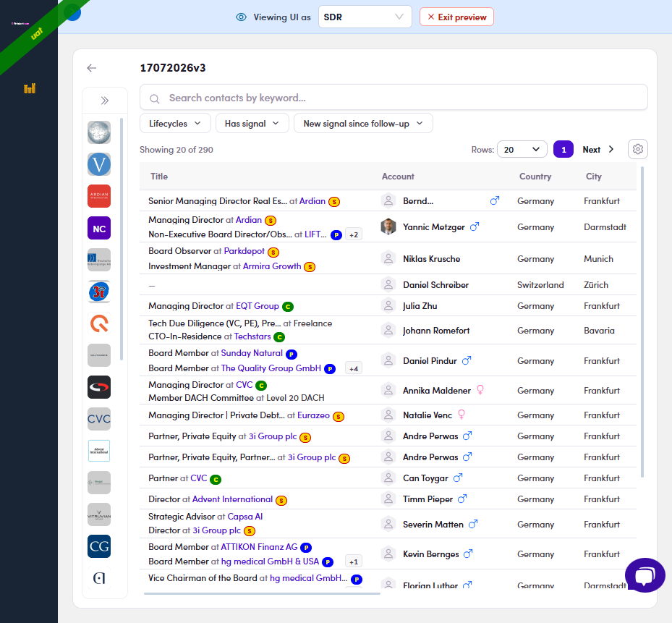Click the Bavaria city cell
This screenshot has width=672, height=623.
coord(599,331)
